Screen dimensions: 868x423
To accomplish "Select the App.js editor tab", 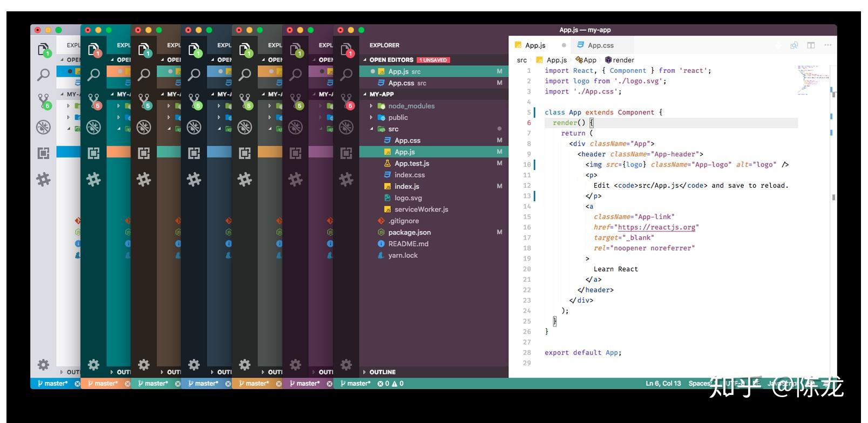I will click(535, 45).
